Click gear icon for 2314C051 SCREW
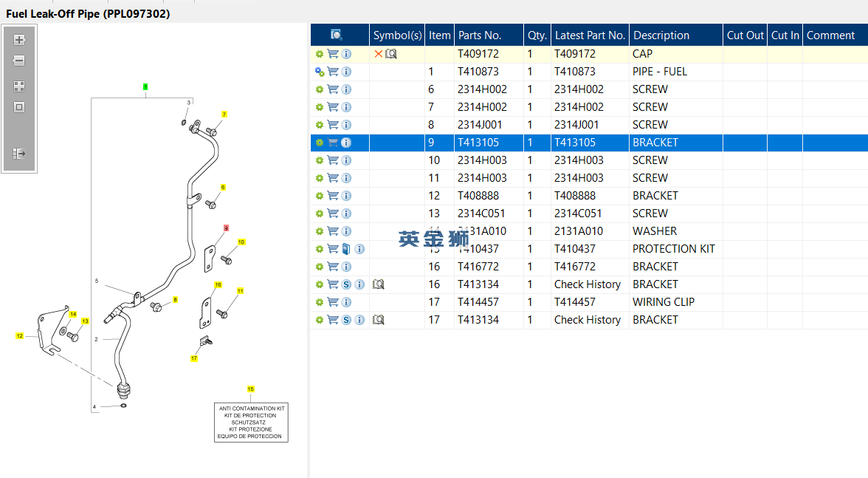The height and width of the screenshot is (478, 868). click(x=320, y=214)
